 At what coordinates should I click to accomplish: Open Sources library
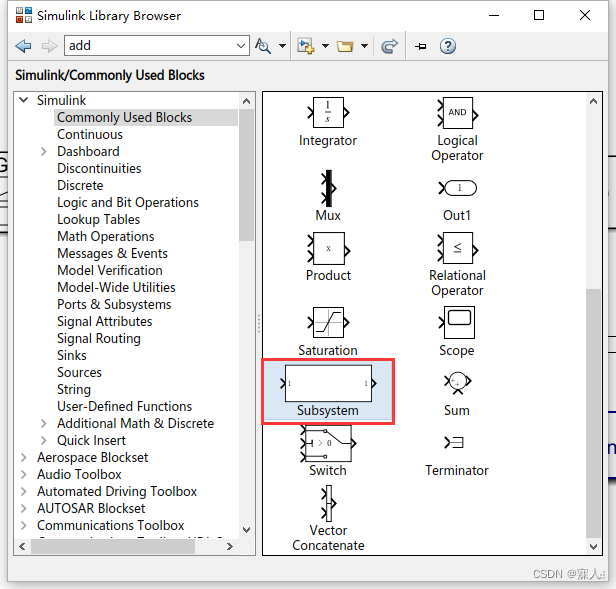[79, 372]
